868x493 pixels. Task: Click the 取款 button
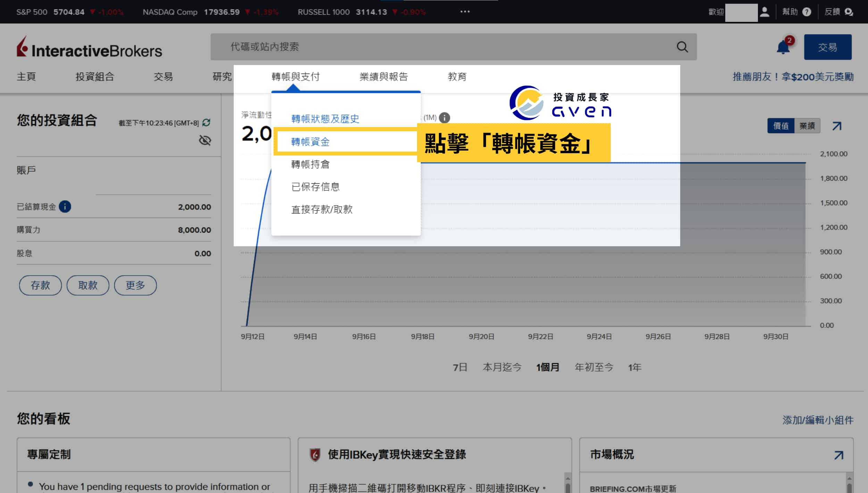88,285
